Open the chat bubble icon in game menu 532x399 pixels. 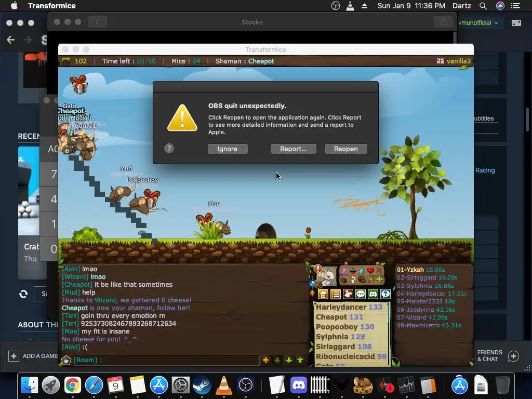pyautogui.click(x=361, y=294)
